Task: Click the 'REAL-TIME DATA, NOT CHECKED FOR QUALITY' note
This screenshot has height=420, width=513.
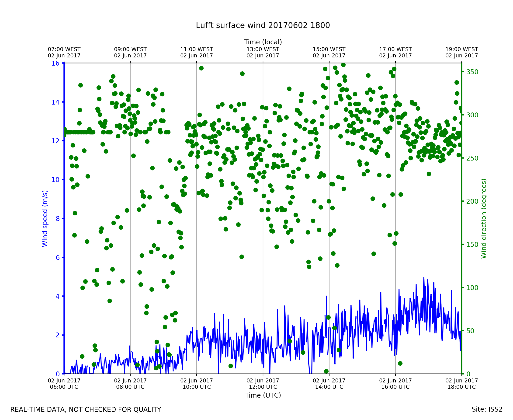Action: pos(86,409)
